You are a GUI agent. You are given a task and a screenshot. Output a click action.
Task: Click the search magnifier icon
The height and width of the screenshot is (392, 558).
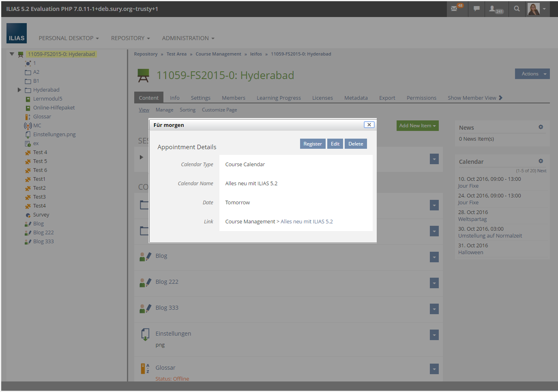pyautogui.click(x=517, y=9)
